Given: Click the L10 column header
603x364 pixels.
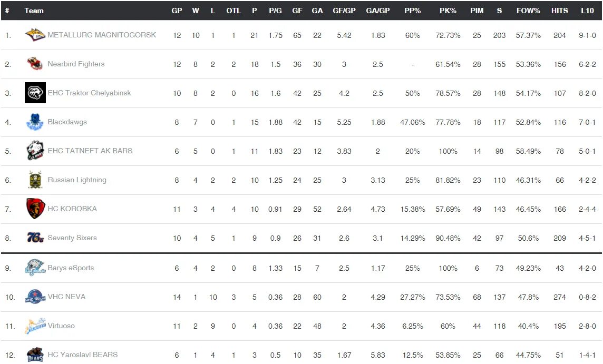Looking at the screenshot, I should [587, 11].
